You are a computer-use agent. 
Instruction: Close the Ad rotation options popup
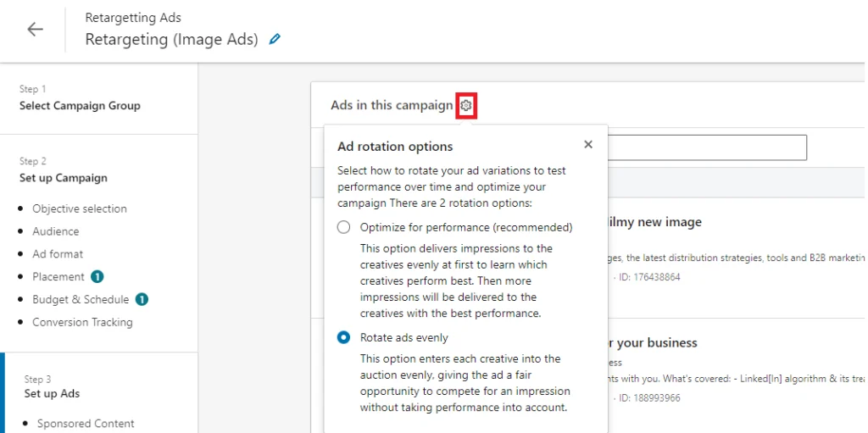[x=588, y=145]
